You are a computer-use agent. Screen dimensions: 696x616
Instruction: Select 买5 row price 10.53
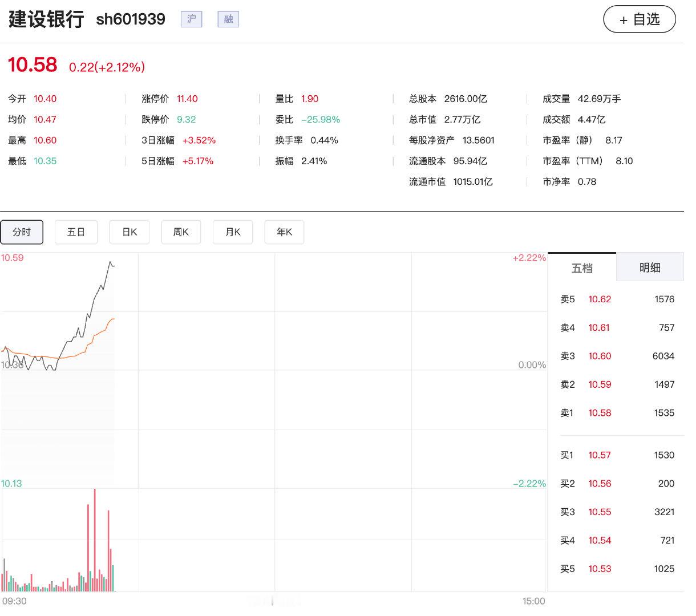[600, 569]
